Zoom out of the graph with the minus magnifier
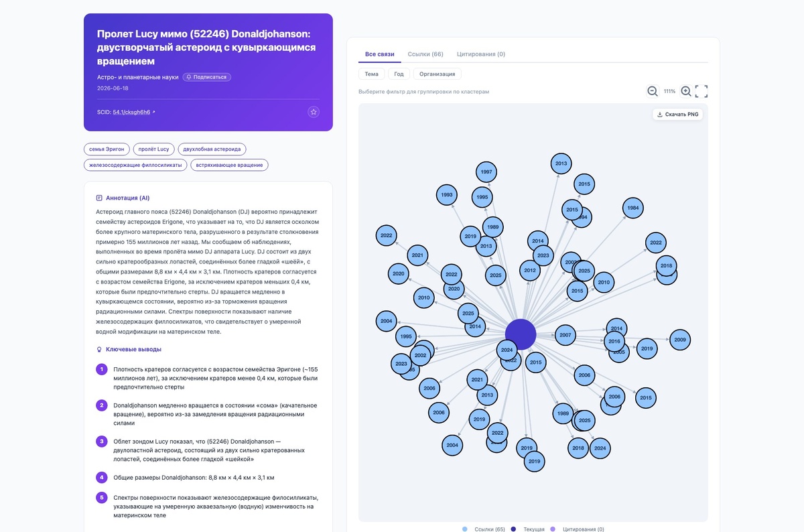 tap(653, 91)
